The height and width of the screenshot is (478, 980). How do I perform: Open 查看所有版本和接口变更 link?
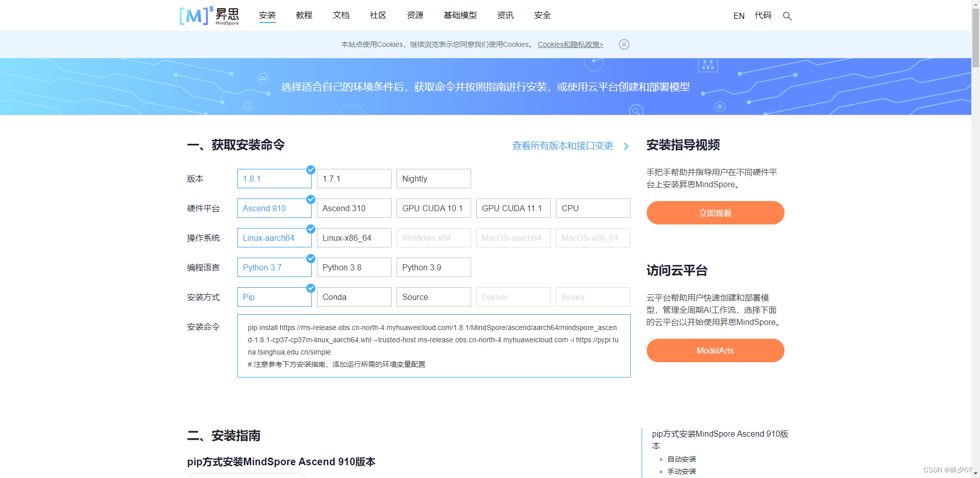coord(562,146)
